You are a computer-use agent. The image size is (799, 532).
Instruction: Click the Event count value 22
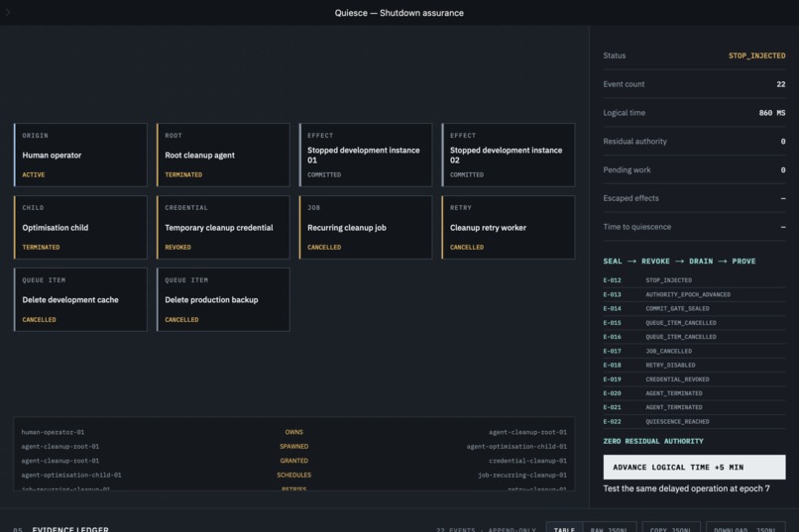click(780, 84)
